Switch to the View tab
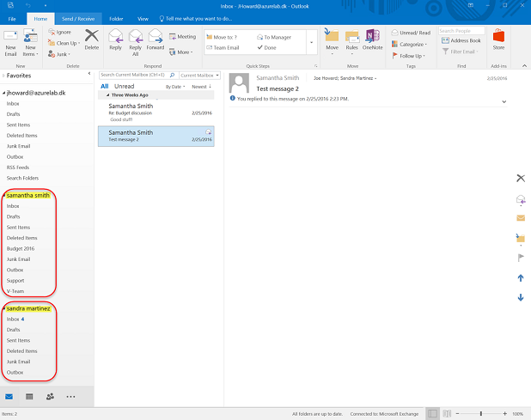Viewport: 531px width, 420px height. (143, 19)
